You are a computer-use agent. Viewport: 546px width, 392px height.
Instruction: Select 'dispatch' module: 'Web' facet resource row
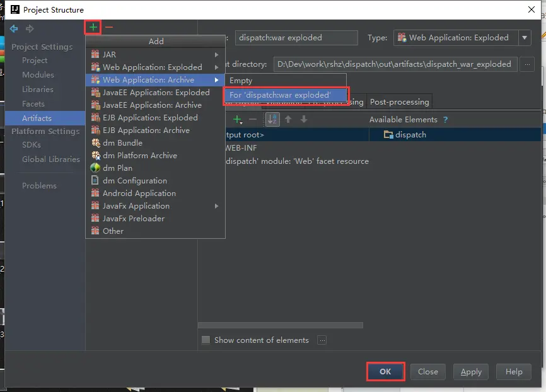point(297,161)
